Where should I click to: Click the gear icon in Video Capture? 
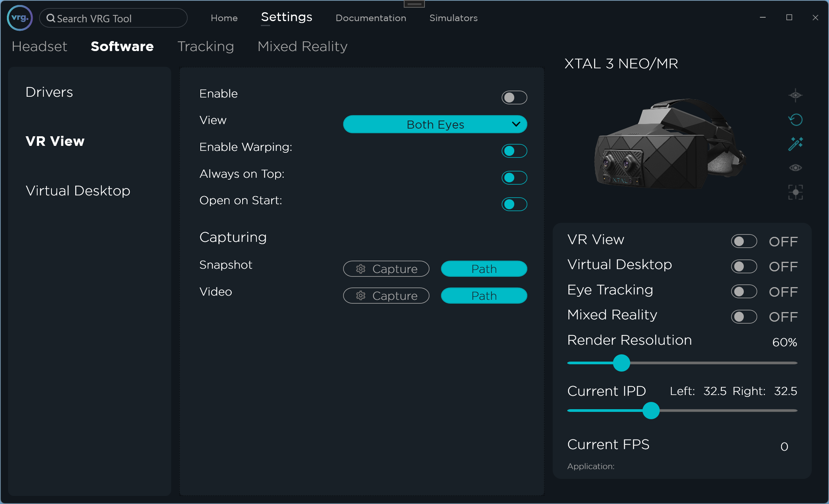pos(360,296)
